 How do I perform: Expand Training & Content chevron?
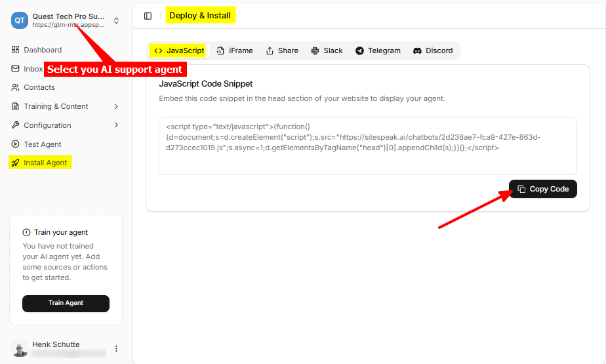[x=116, y=106]
